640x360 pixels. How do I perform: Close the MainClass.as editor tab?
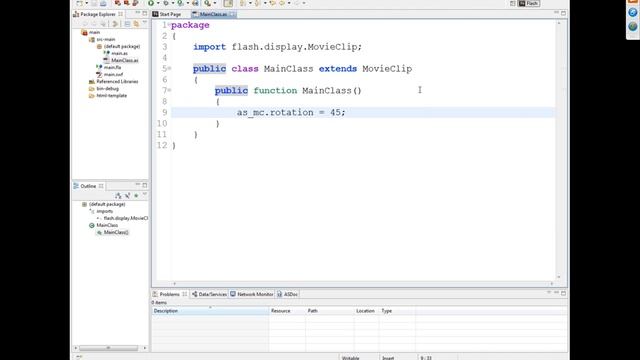point(232,14)
